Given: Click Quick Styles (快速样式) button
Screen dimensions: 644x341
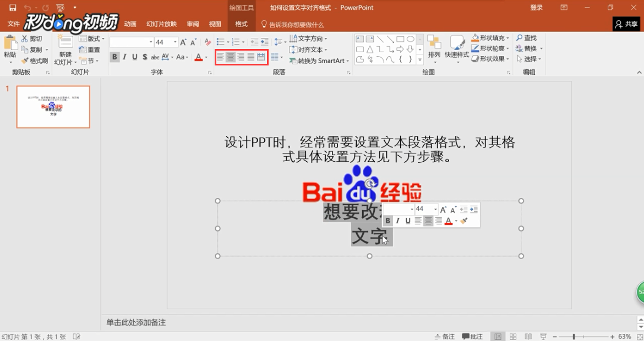Looking at the screenshot, I should (x=457, y=50).
